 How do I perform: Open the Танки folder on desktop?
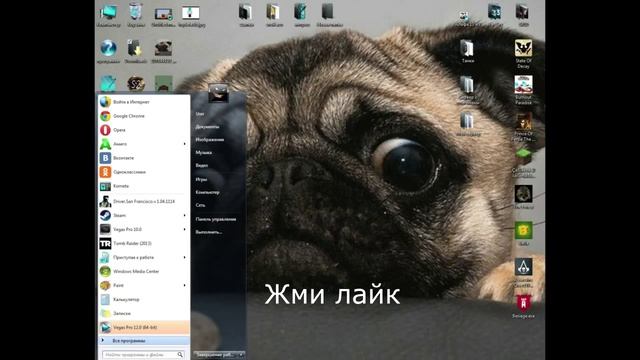467,51
